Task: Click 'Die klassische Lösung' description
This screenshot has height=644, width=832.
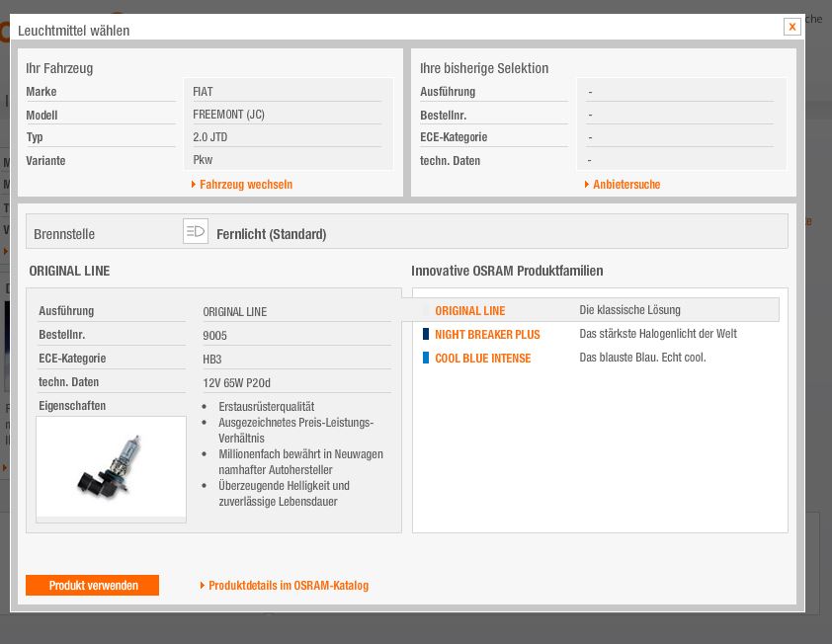Action: (629, 310)
